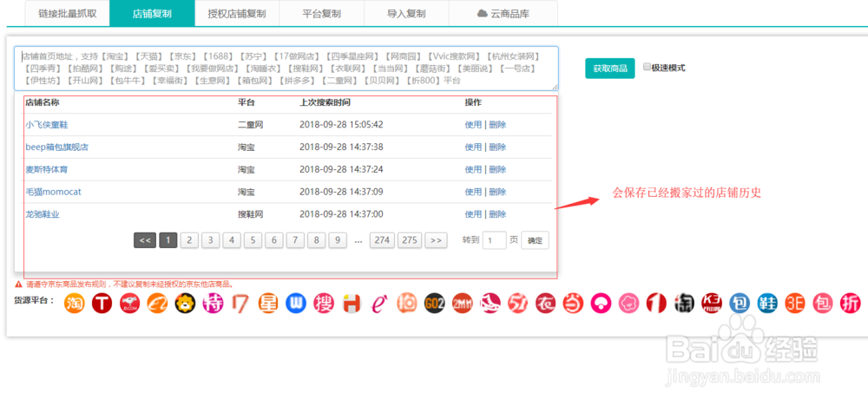Go to page 5 of history

[253, 240]
